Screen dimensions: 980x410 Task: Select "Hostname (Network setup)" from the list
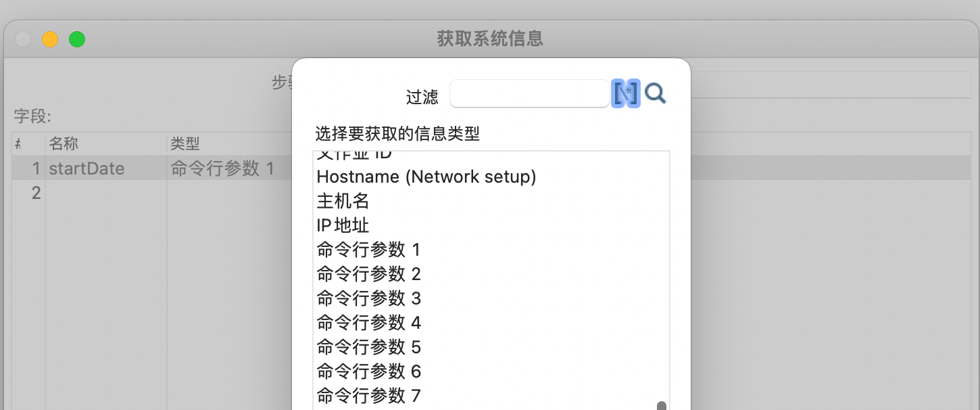coord(426,177)
